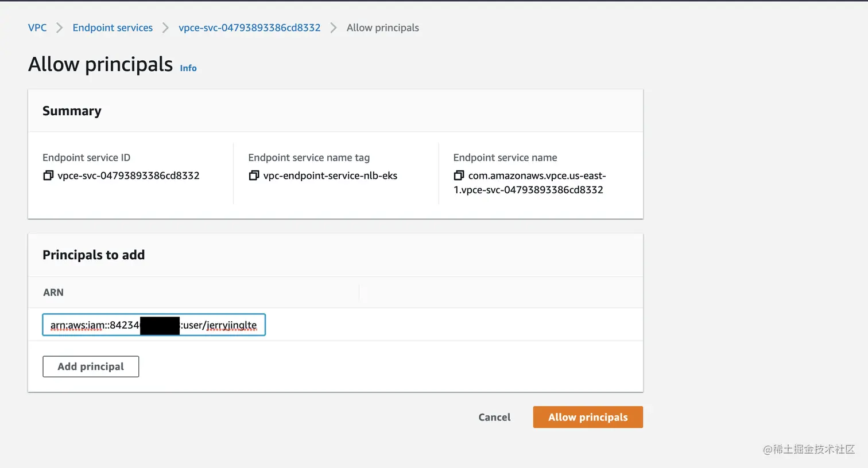Click the chevron before Allow principals breadcrumb
The width and height of the screenshot is (868, 468).
334,28
